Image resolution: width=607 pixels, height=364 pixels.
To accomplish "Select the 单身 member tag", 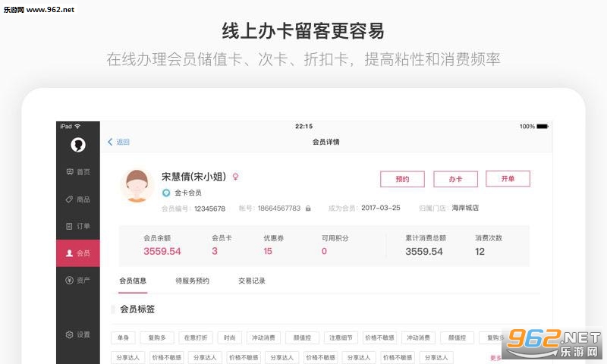I will point(123,337).
